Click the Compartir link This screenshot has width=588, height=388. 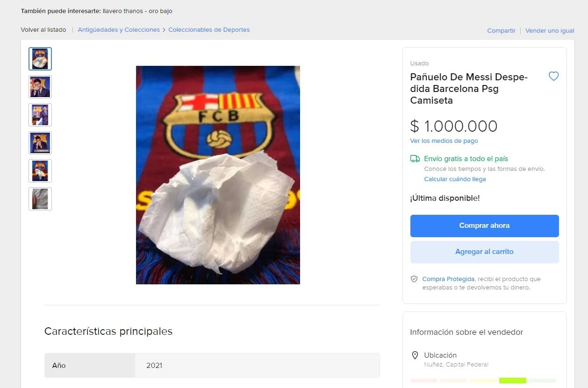[501, 30]
